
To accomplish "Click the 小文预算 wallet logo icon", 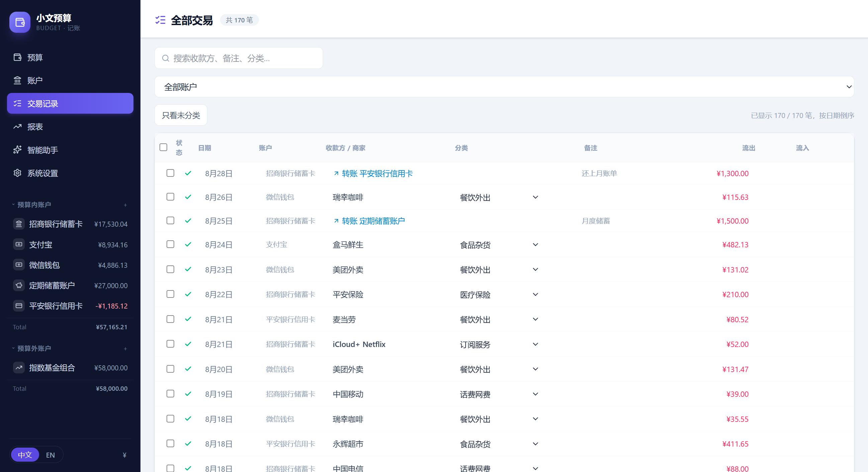I will coord(20,22).
